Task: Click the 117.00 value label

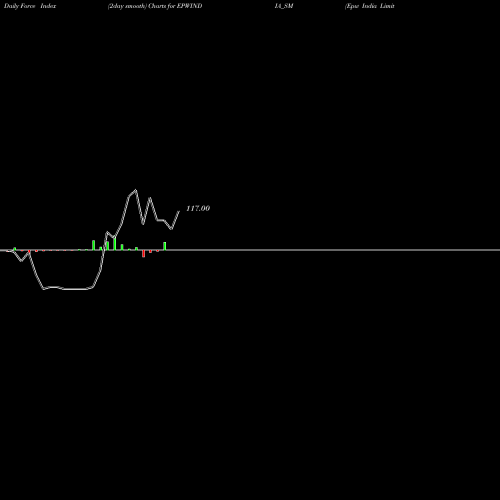Action: click(x=198, y=208)
